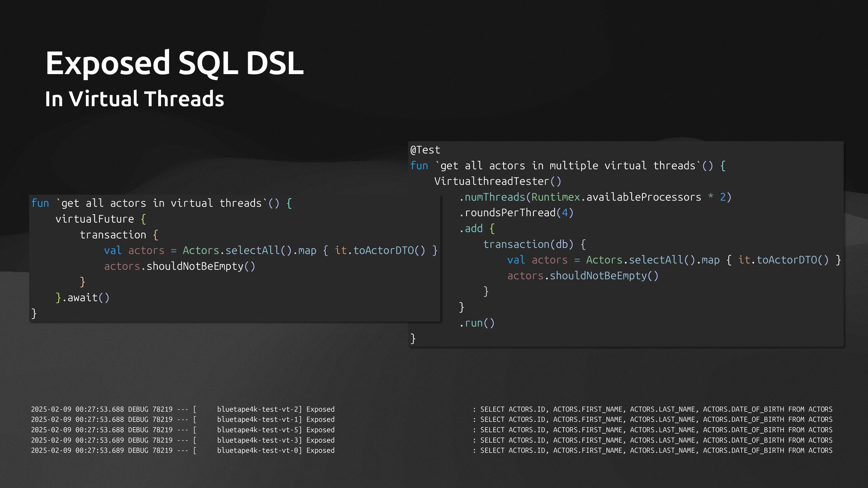Image resolution: width=868 pixels, height=488 pixels.
Task: Click log line for thread bluetape4k-test-vt-0
Action: (259, 450)
